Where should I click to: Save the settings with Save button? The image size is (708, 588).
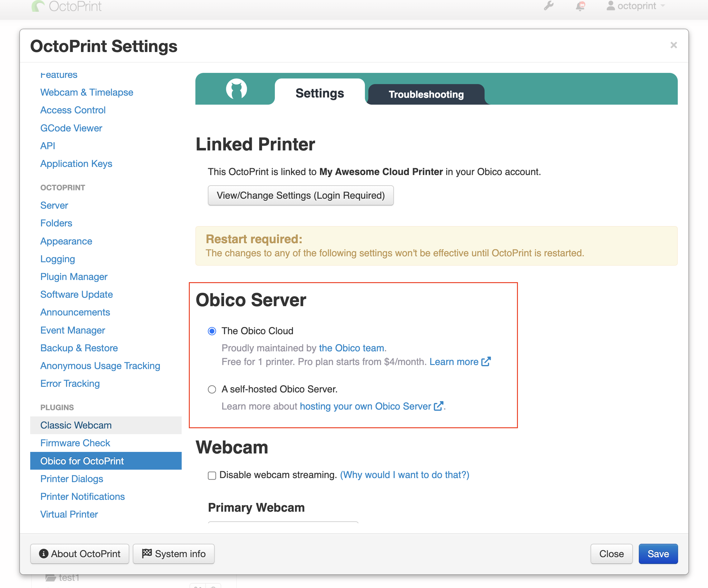tap(658, 554)
